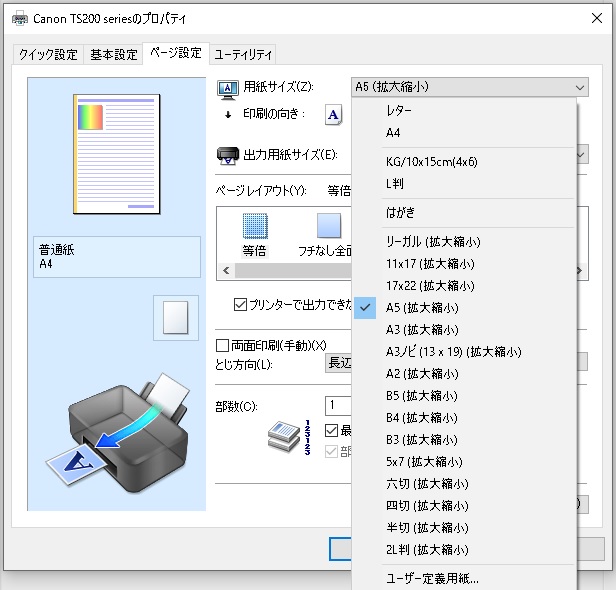616x590 pixels.
Task: Click the checkmark beside A5 (拡大縮小)
Action: coord(365,308)
